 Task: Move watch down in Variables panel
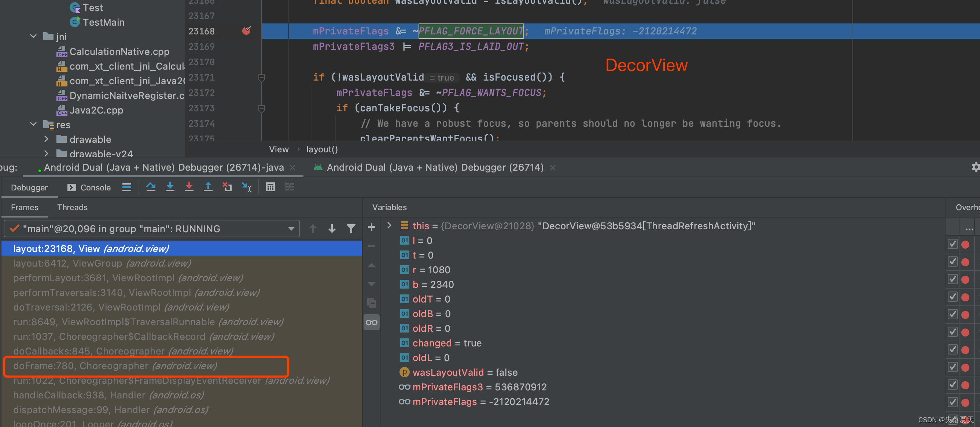[372, 284]
